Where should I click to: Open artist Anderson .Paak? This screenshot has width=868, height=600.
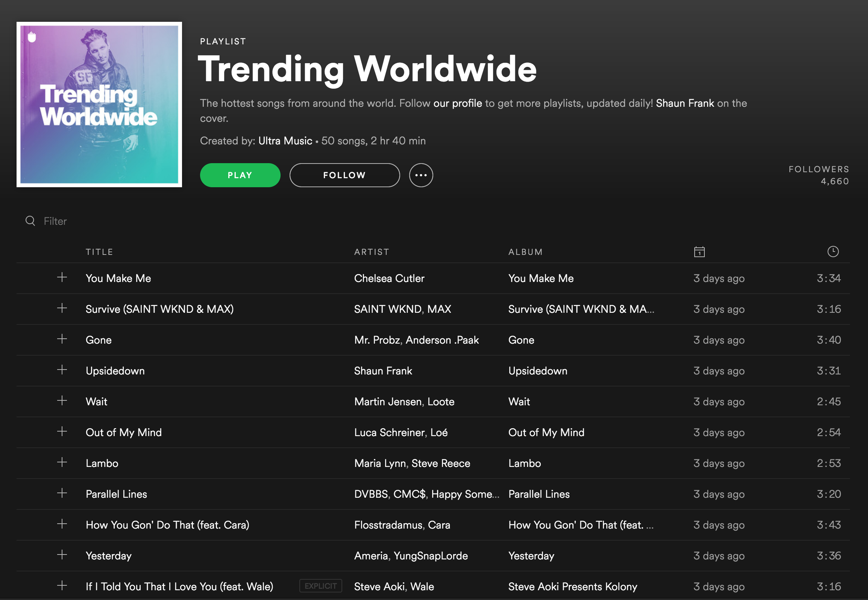pyautogui.click(x=442, y=340)
